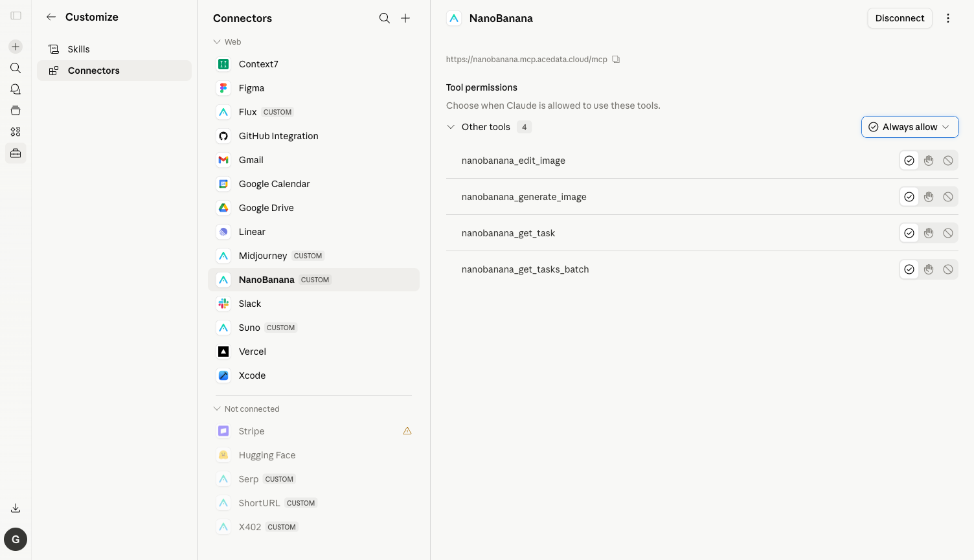Open search from the left rail magnifier
This screenshot has height=560, width=974.
pos(16,68)
